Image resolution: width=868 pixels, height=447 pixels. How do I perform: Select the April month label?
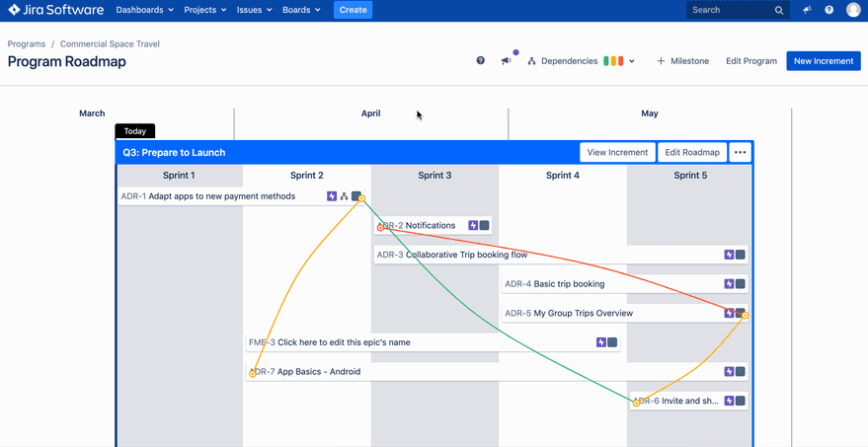(x=371, y=113)
